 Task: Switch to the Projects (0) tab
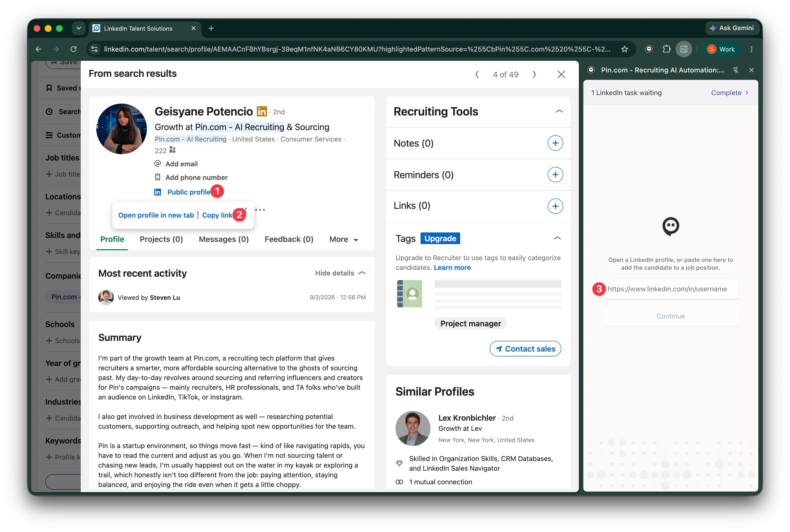161,239
